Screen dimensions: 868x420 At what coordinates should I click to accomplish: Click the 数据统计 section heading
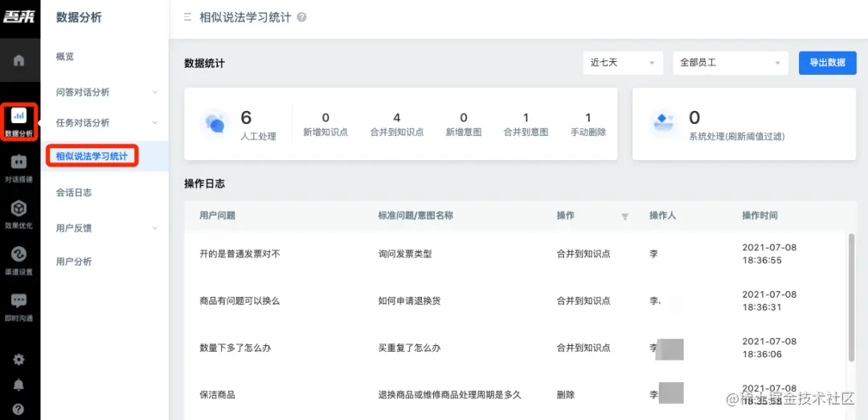pyautogui.click(x=204, y=64)
